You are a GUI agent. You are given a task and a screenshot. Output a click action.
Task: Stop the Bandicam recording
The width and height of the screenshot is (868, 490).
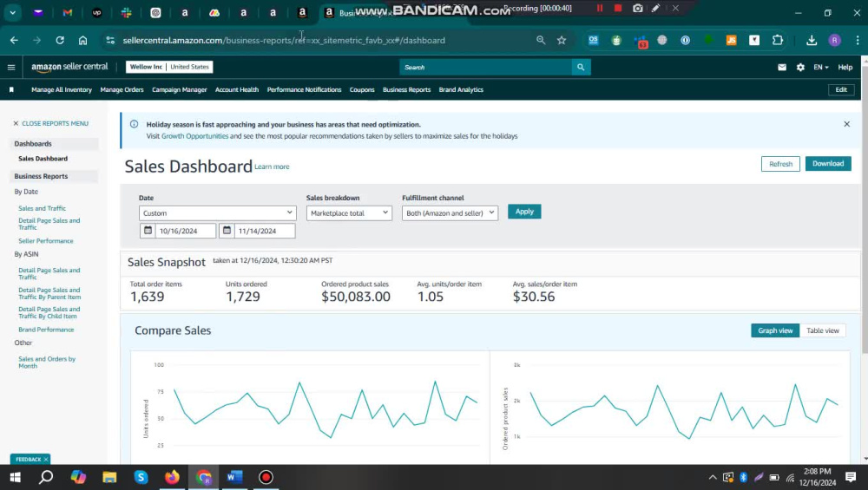click(x=618, y=9)
